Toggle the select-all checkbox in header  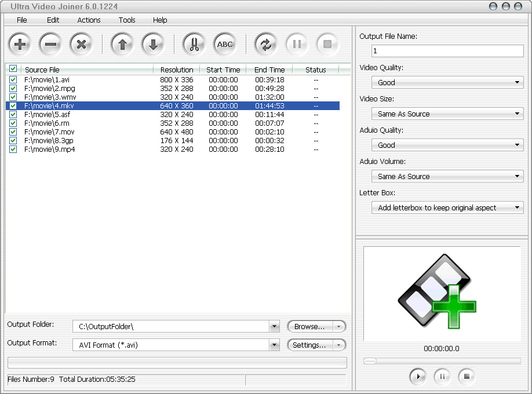coord(13,69)
